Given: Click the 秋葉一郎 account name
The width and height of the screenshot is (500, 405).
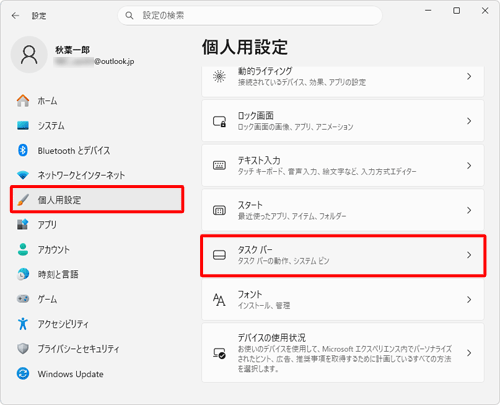Looking at the screenshot, I should point(72,50).
